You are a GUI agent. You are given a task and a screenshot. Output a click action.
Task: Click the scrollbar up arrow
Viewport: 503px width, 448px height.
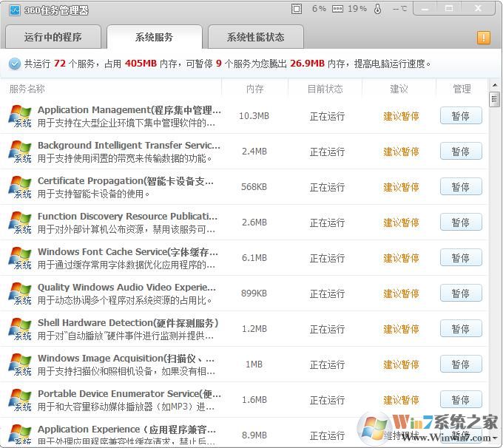coord(494,86)
